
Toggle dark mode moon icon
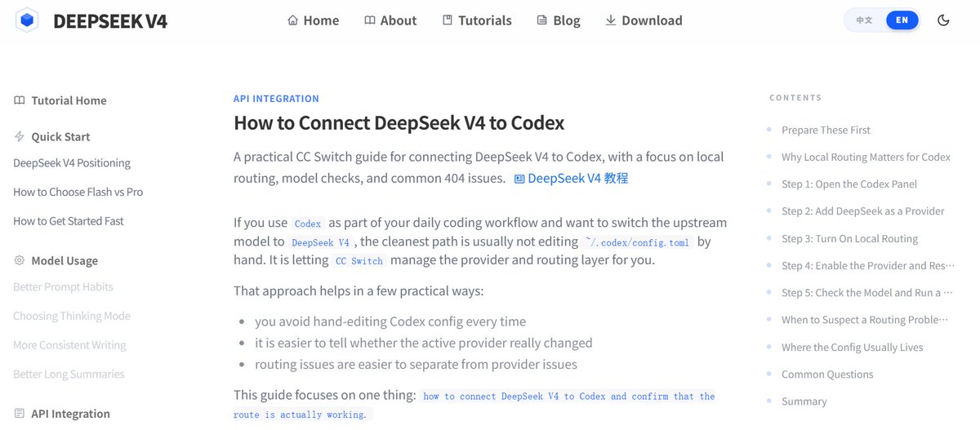(x=944, y=20)
